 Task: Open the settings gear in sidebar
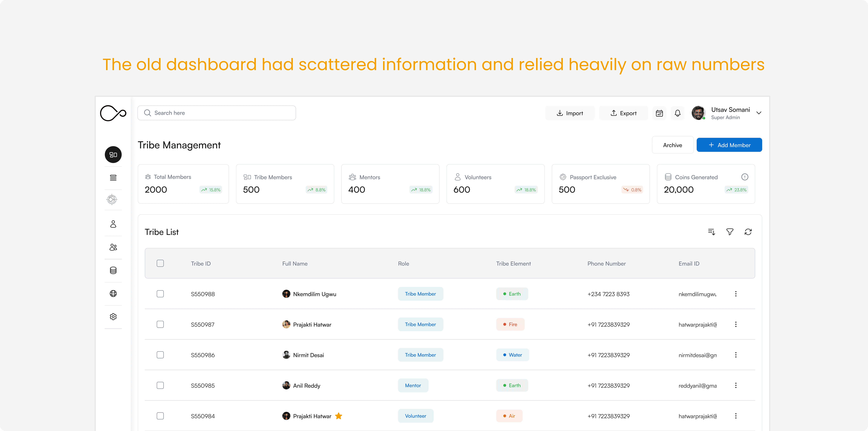pyautogui.click(x=113, y=317)
